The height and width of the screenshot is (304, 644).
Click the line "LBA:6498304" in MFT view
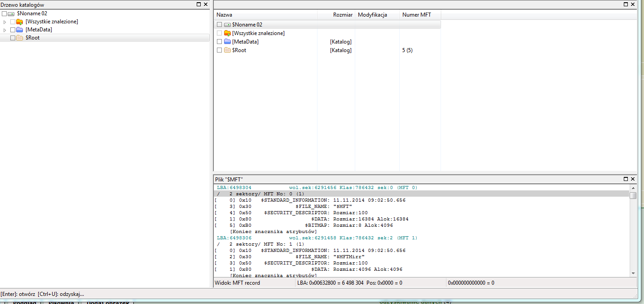pos(317,188)
